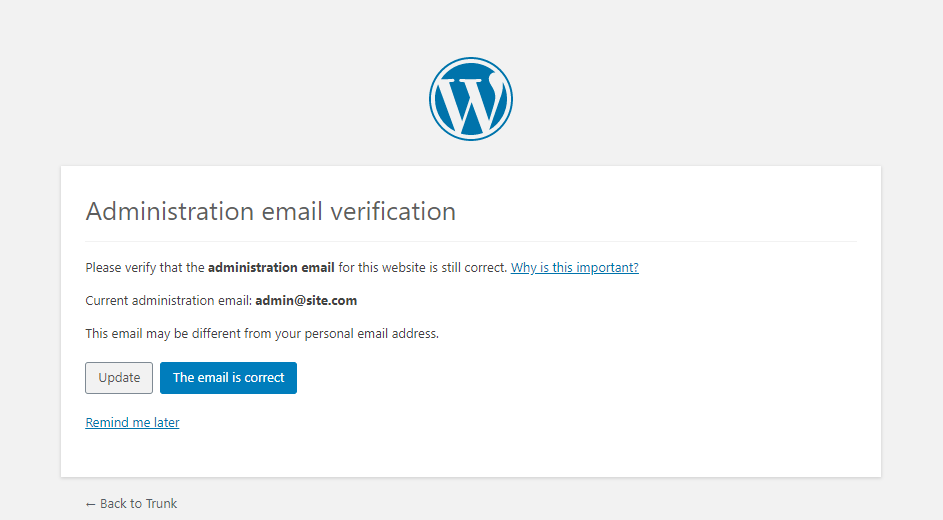Viewport: 943px width, 520px height.
Task: Confirm with "The email is correct" button
Action: [228, 378]
